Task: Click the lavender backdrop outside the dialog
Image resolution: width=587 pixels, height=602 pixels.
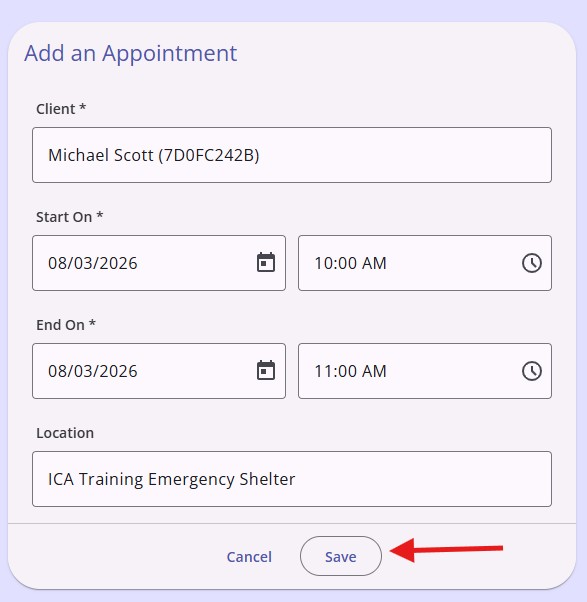Action: click(x=292, y=10)
